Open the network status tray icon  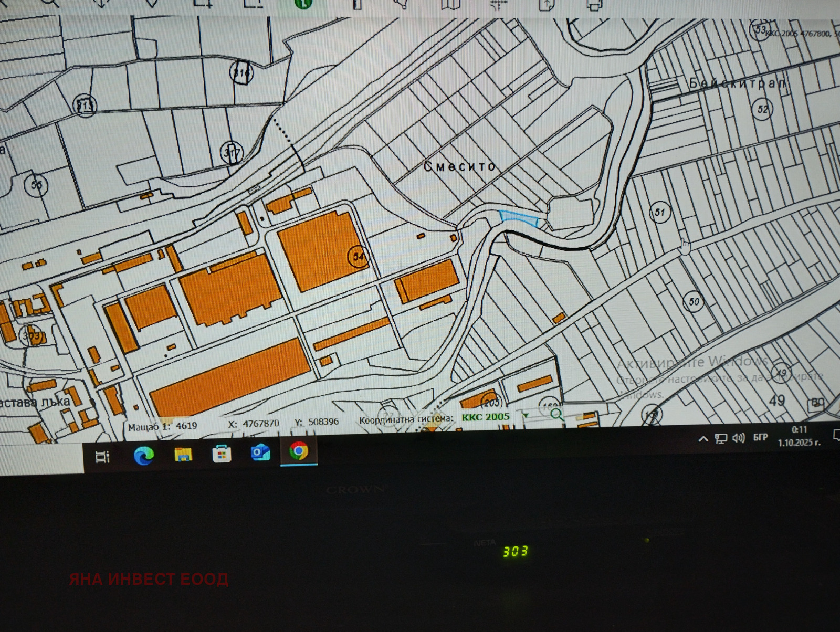721,439
